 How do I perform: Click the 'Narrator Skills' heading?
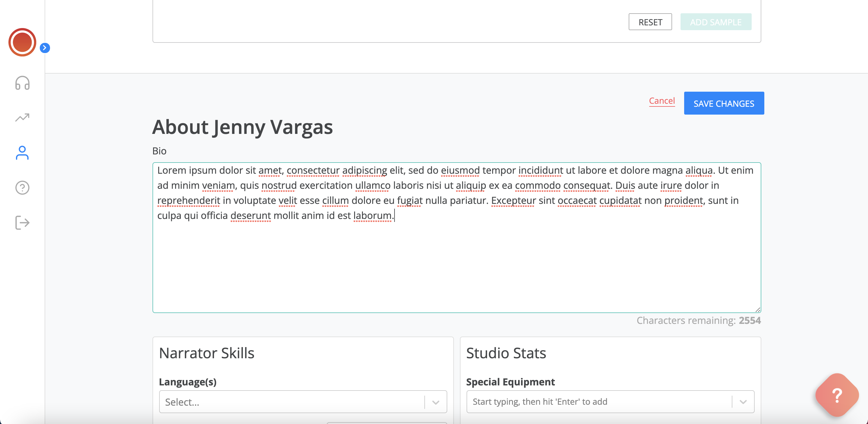tap(206, 353)
